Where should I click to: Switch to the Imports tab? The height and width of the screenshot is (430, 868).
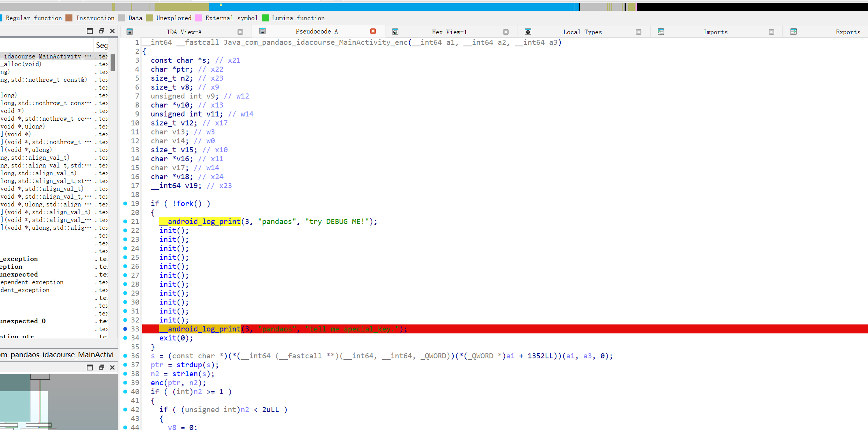pos(715,32)
